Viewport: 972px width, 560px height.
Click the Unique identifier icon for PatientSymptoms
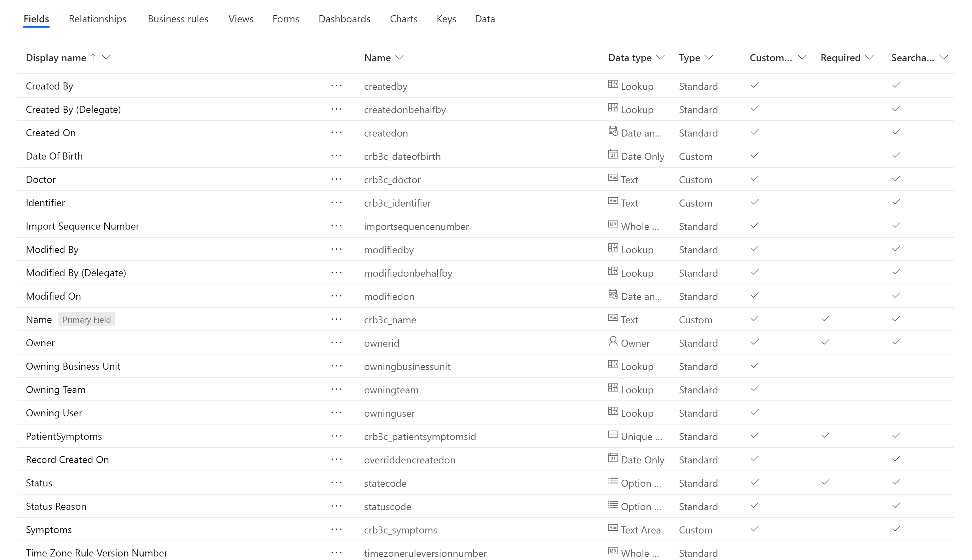613,435
